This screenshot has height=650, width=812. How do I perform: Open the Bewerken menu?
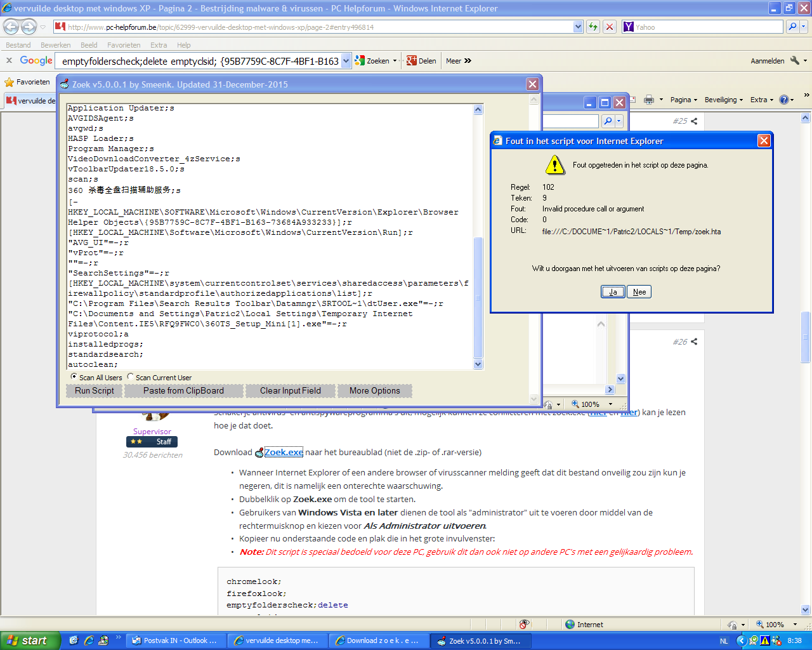pyautogui.click(x=56, y=45)
